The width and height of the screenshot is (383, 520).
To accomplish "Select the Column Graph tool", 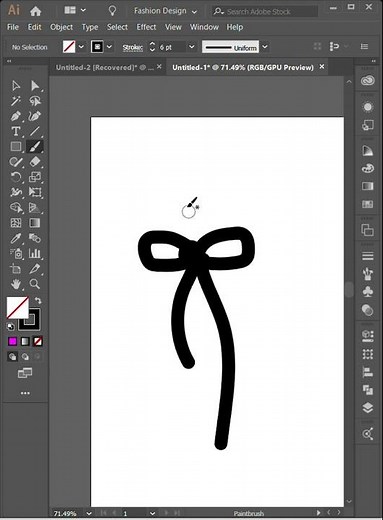I will tap(35, 254).
